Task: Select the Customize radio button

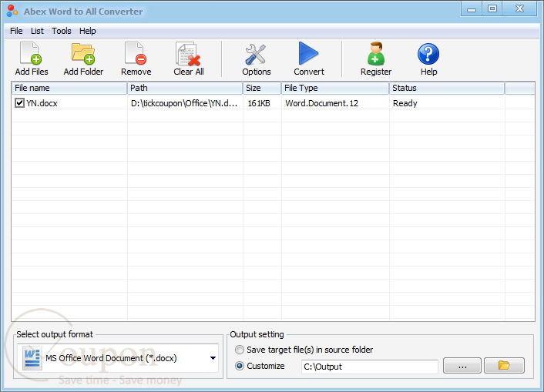Action: (x=240, y=366)
